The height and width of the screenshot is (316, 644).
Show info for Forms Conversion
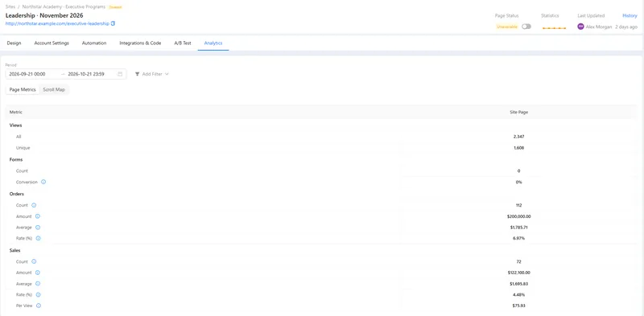(x=43, y=182)
